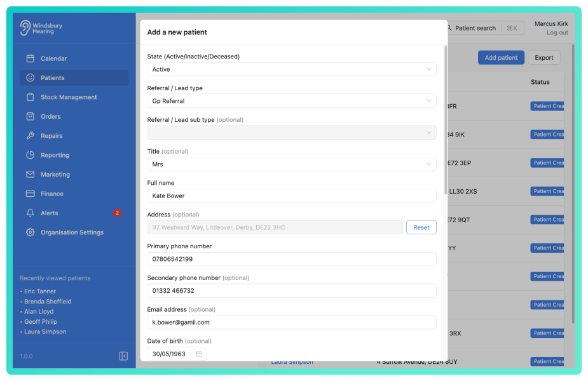Expand the Referral / Lead sub type dropdown
This screenshot has height=381, width=588.
click(x=291, y=132)
